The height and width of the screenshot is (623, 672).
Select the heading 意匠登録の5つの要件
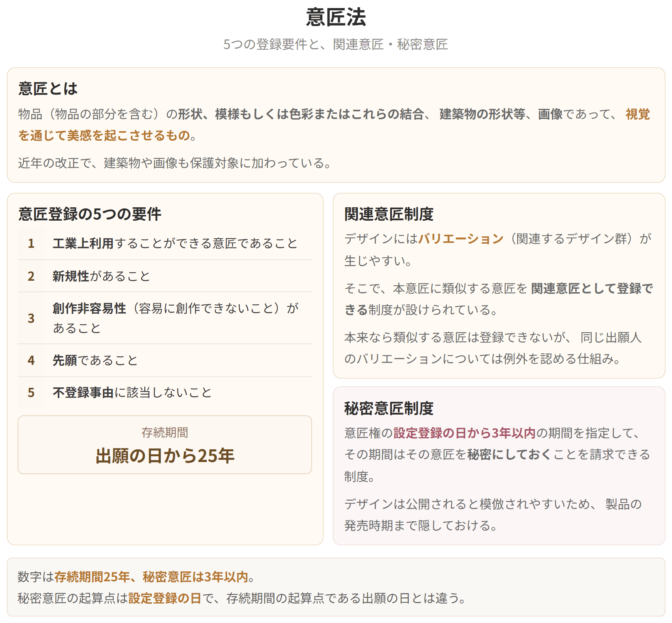[89, 214]
